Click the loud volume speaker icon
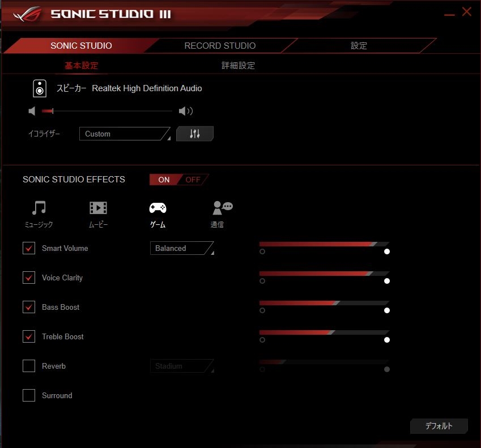The image size is (481, 448). (x=186, y=111)
